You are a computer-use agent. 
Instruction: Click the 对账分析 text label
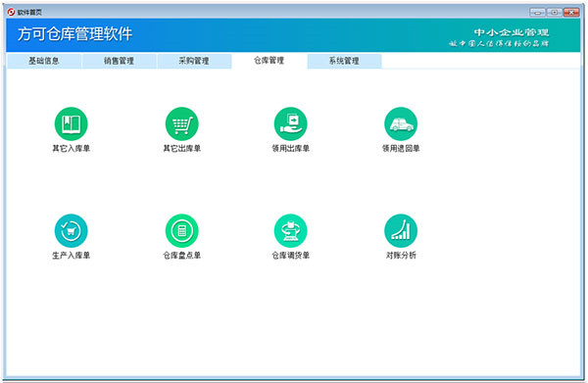click(x=401, y=256)
